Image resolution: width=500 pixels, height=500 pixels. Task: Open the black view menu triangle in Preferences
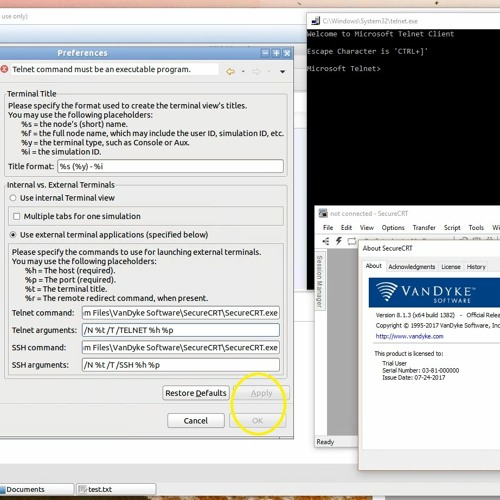282,71
